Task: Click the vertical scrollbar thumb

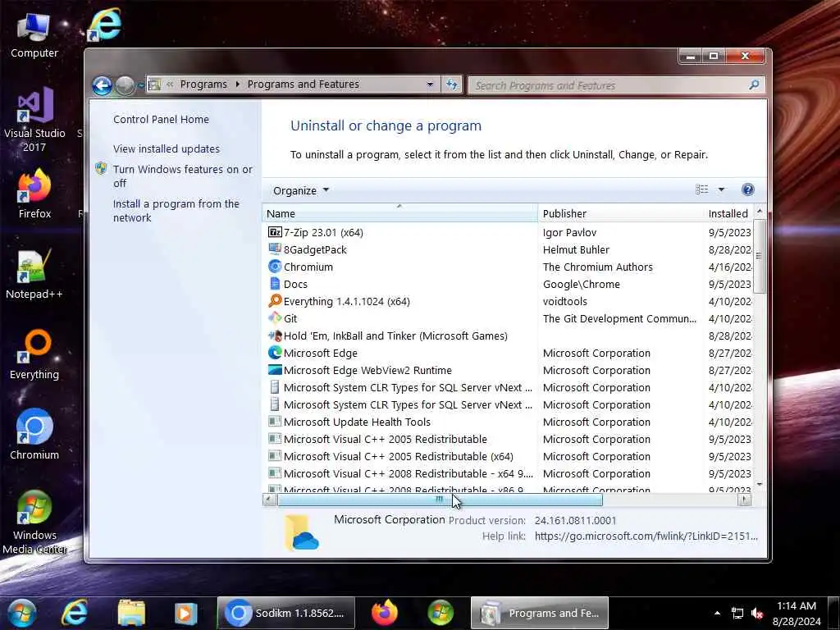Action: [759, 256]
